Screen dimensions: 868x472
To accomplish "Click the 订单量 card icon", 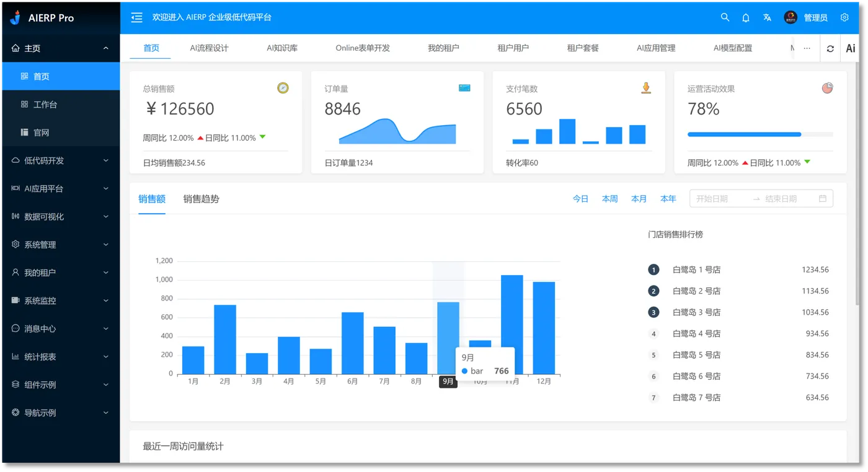I will [x=464, y=88].
